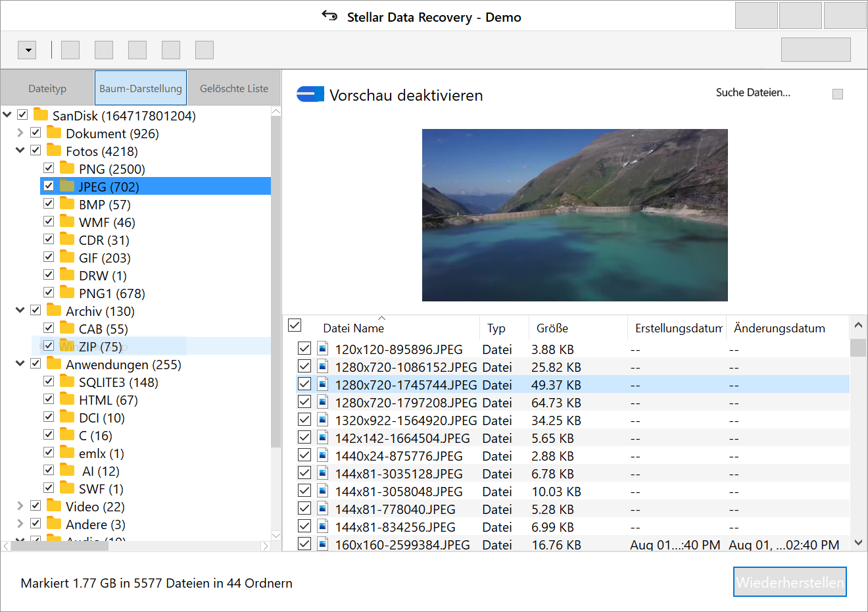
Task: Uncheck the PNG1 (678) folder checkbox
Action: pyautogui.click(x=49, y=292)
